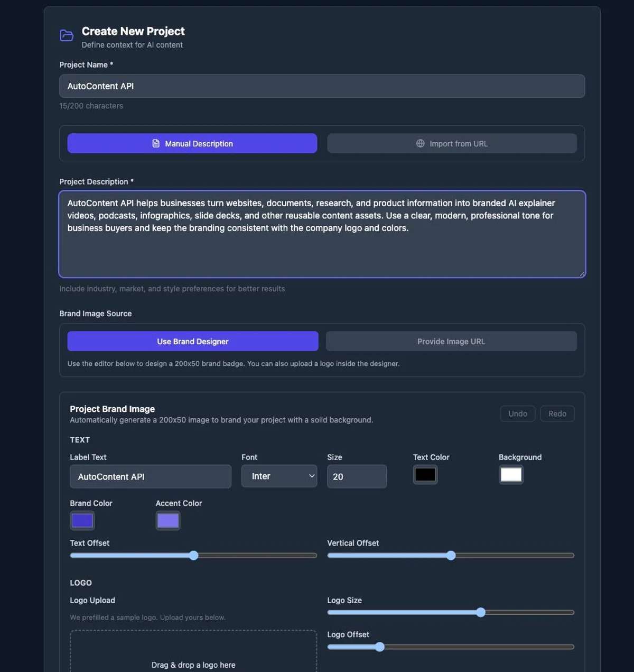Choose Provide Image URL option
The image size is (634, 672).
tap(451, 342)
